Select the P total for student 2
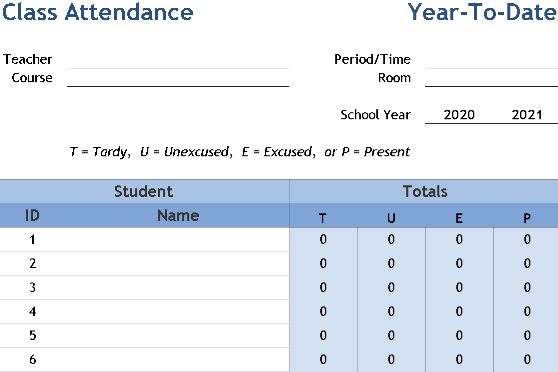The image size is (558, 372). [527, 263]
